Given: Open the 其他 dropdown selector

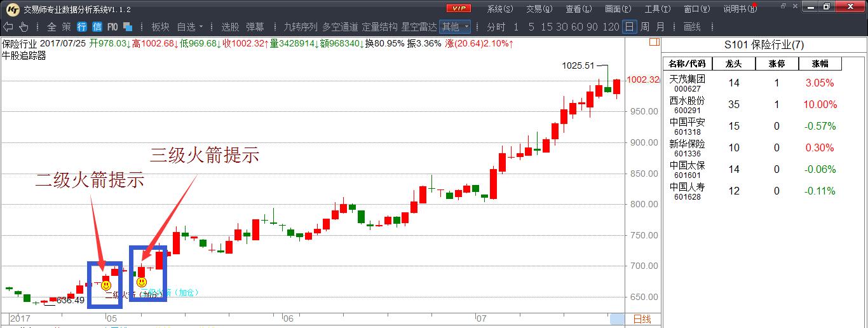Looking at the screenshot, I should point(455,27).
